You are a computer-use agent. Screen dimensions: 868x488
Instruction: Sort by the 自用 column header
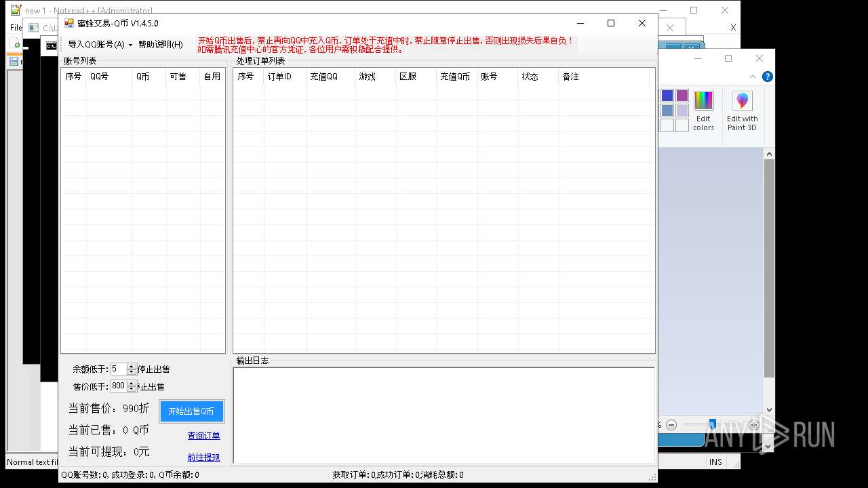(212, 77)
